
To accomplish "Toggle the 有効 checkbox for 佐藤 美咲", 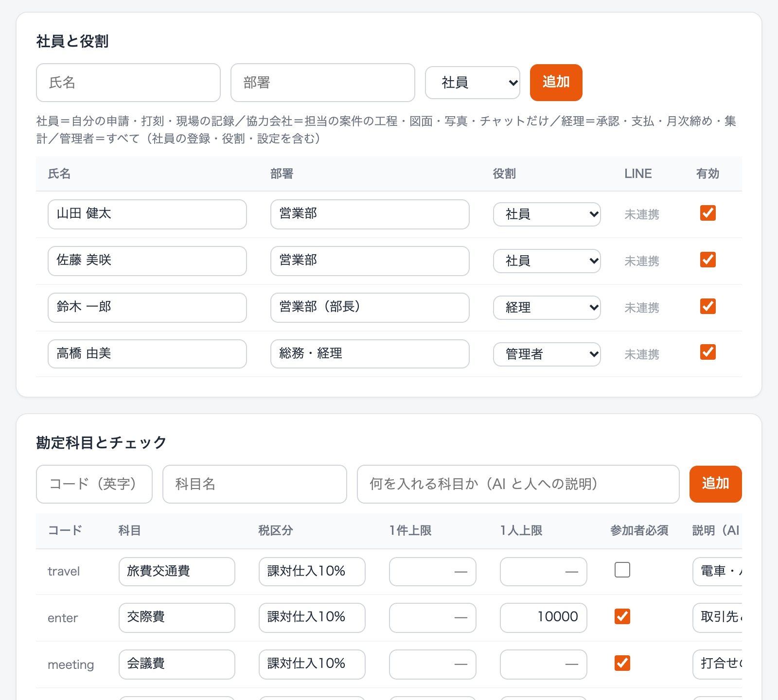I will pyautogui.click(x=708, y=260).
